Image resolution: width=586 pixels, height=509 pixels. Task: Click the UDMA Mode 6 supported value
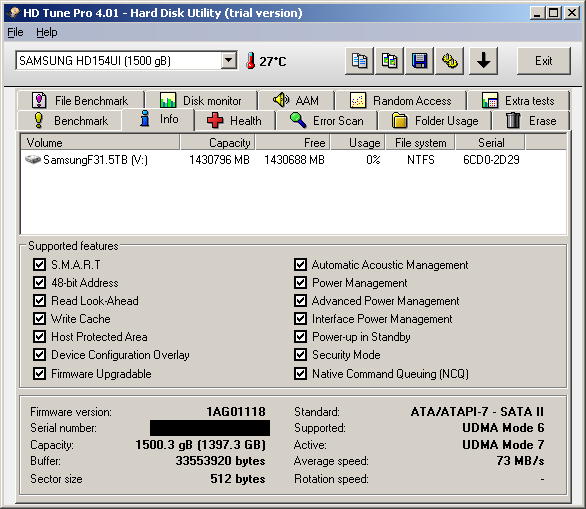(503, 428)
